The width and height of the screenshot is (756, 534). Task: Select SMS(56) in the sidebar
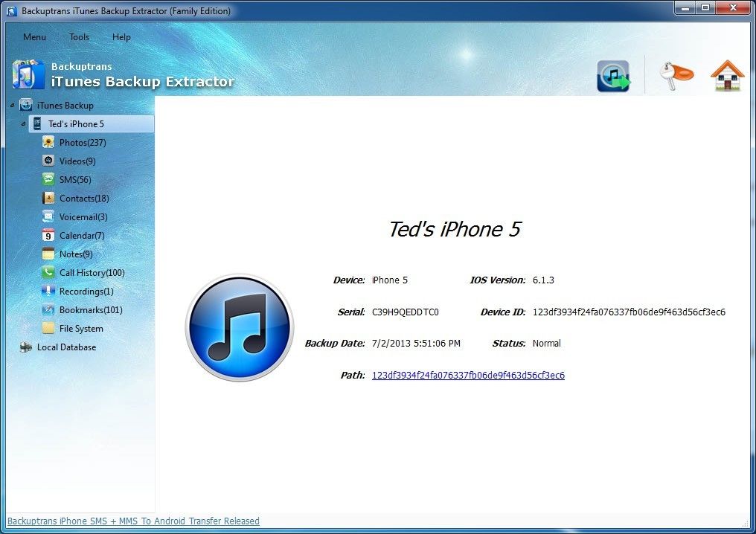[75, 180]
